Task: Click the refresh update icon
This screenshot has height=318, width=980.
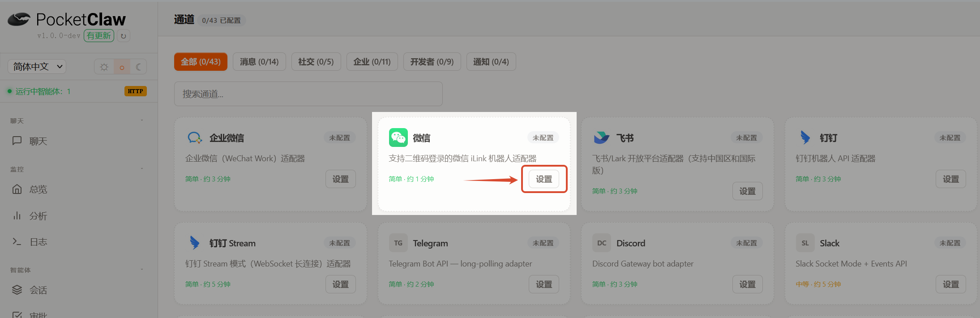Action: tap(124, 36)
